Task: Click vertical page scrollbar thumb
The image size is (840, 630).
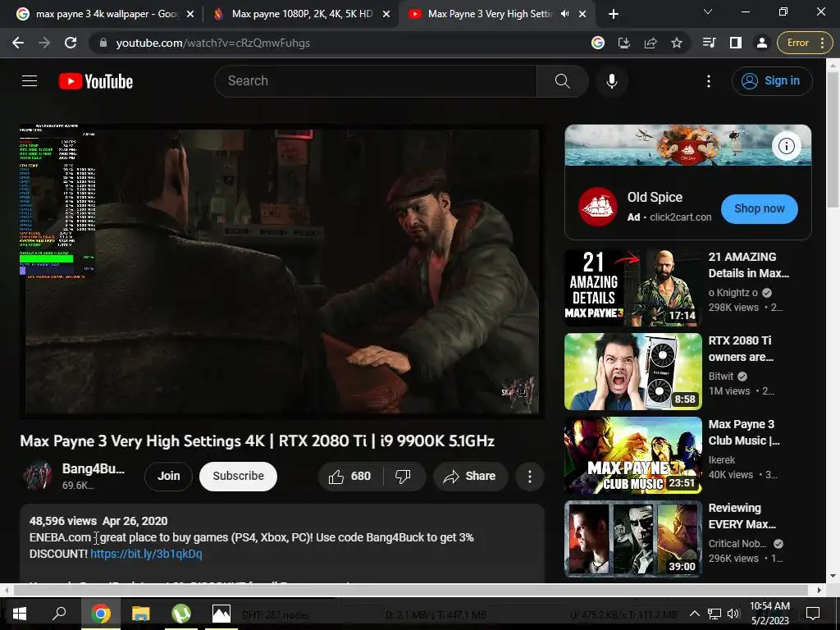Action: [833, 139]
